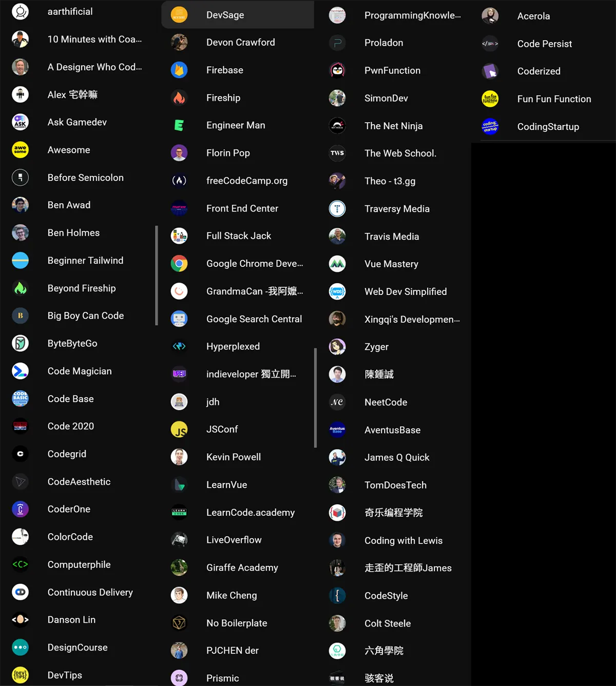Click the Firebase channel avatar icon
616x686 pixels.
pyautogui.click(x=179, y=70)
